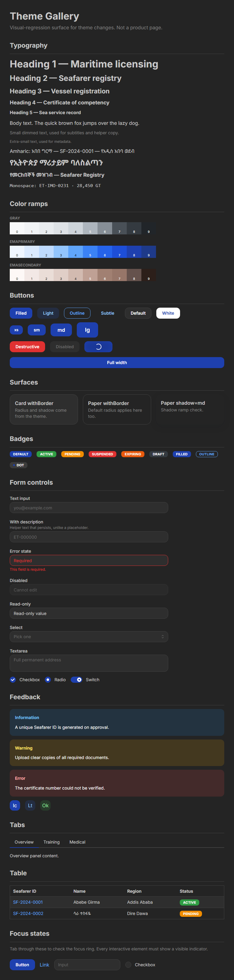Screen dimensions: 234x980
Task: Click the select chevron arrows icon
Action: pos(163,636)
